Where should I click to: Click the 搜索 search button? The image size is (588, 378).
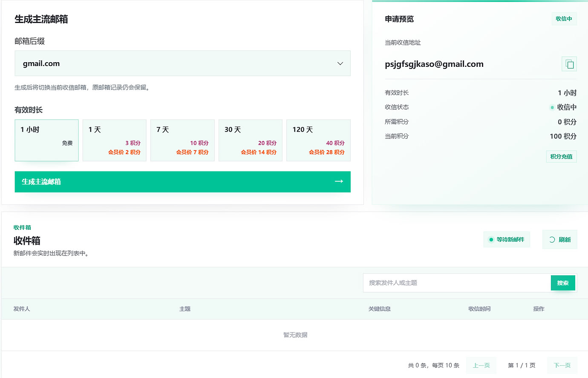click(563, 283)
